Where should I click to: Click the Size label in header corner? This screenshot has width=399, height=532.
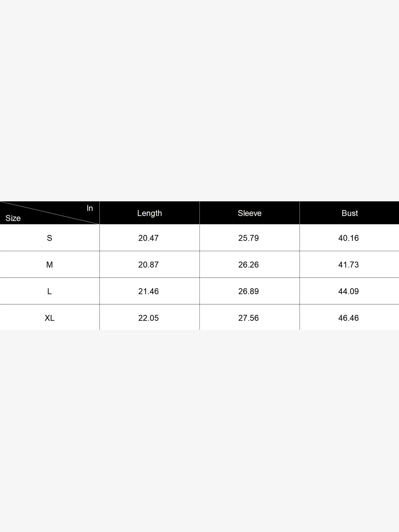pyautogui.click(x=13, y=218)
